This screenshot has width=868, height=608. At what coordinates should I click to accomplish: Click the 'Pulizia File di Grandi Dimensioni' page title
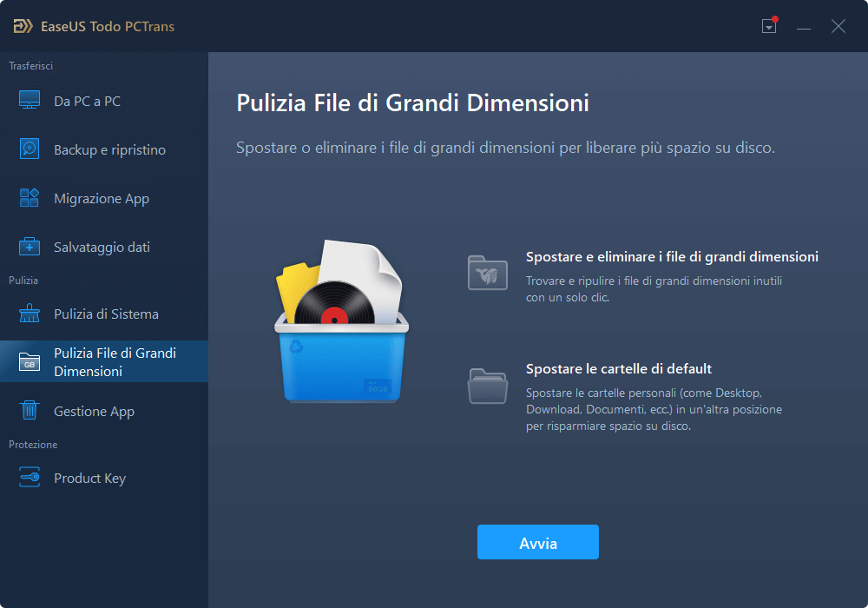pyautogui.click(x=413, y=103)
